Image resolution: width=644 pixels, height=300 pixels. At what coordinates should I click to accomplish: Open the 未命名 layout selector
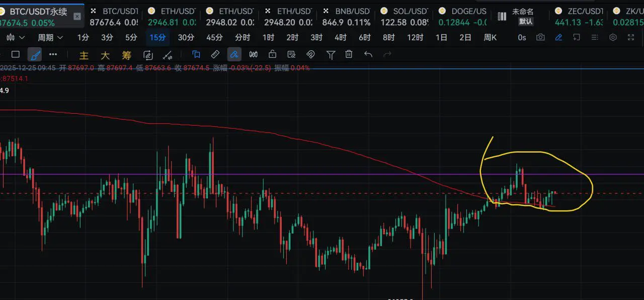tap(517, 17)
